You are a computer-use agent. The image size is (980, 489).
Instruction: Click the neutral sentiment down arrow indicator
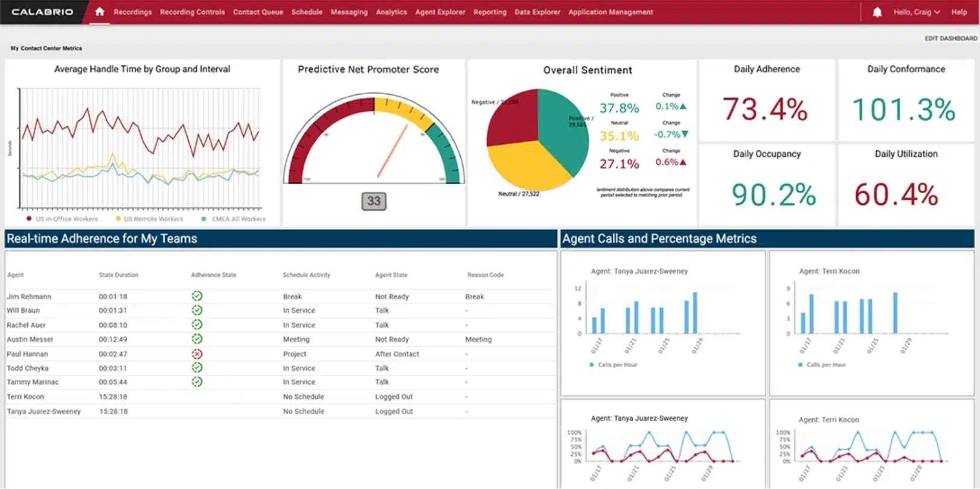click(685, 134)
